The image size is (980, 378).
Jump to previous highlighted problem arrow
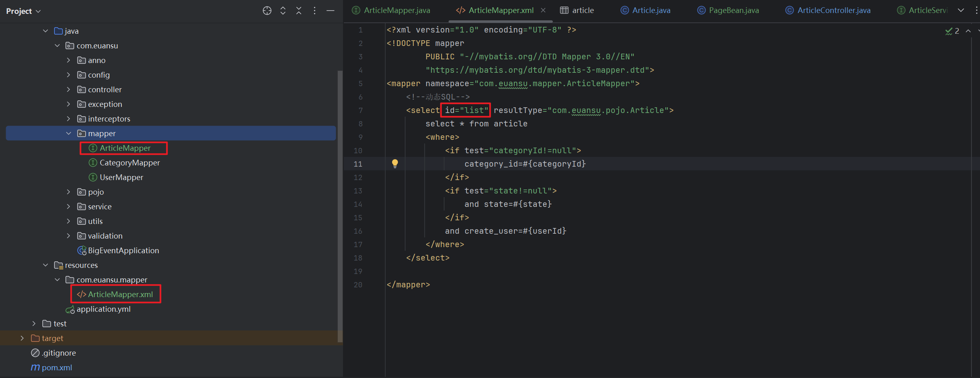[x=968, y=31]
